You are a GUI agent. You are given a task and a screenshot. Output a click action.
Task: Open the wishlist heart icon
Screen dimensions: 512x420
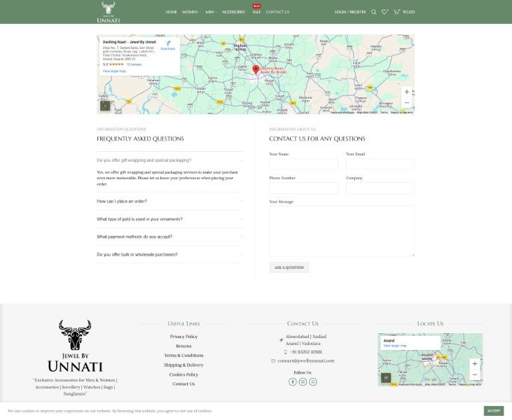click(385, 12)
